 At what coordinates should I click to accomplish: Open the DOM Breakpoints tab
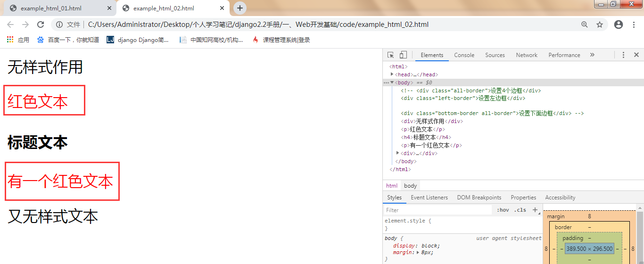coord(479,198)
